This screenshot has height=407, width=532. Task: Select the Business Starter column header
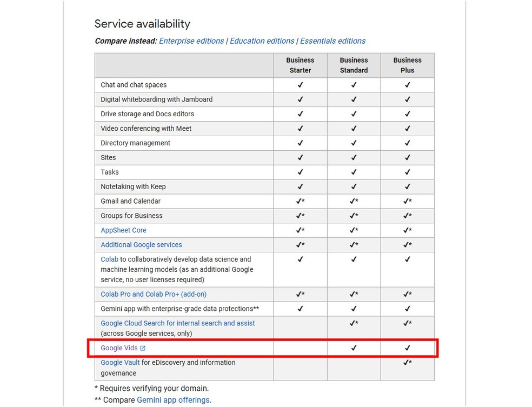300,65
